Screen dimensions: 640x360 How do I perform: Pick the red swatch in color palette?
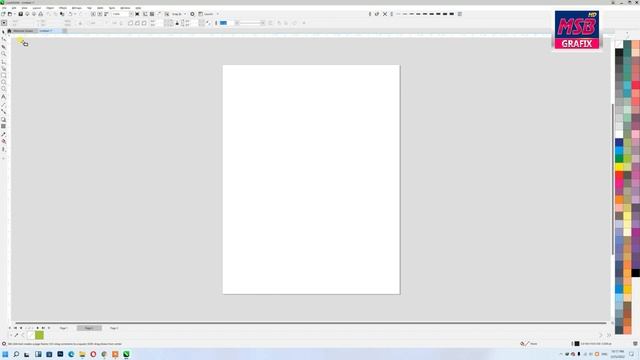619,175
